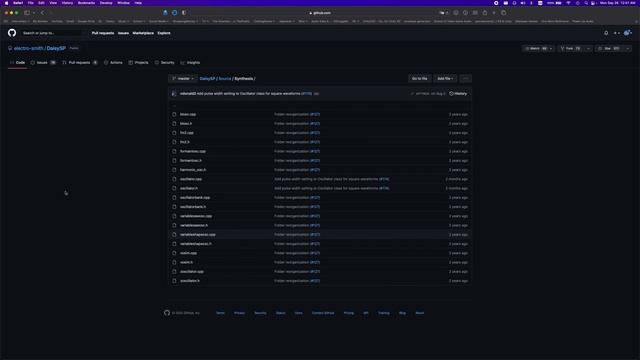Open file blosc.cpp
The height and width of the screenshot is (360, 640).
(x=188, y=114)
